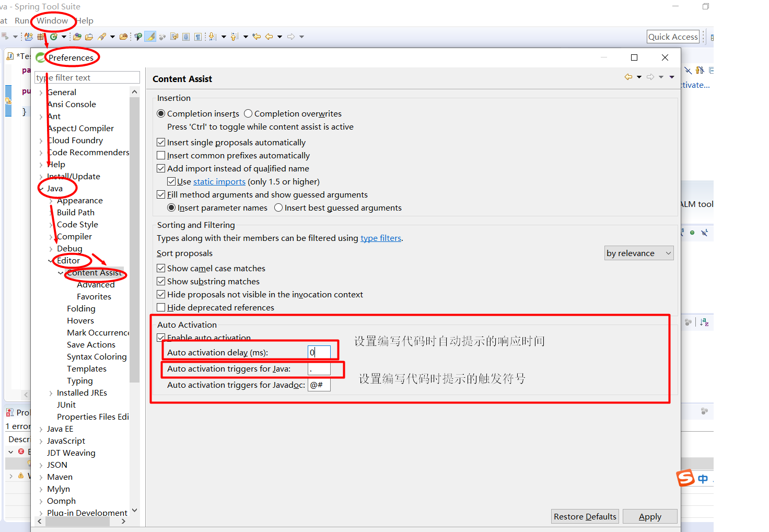Click Restore Defaults button
This screenshot has height=532, width=769.
pos(585,516)
